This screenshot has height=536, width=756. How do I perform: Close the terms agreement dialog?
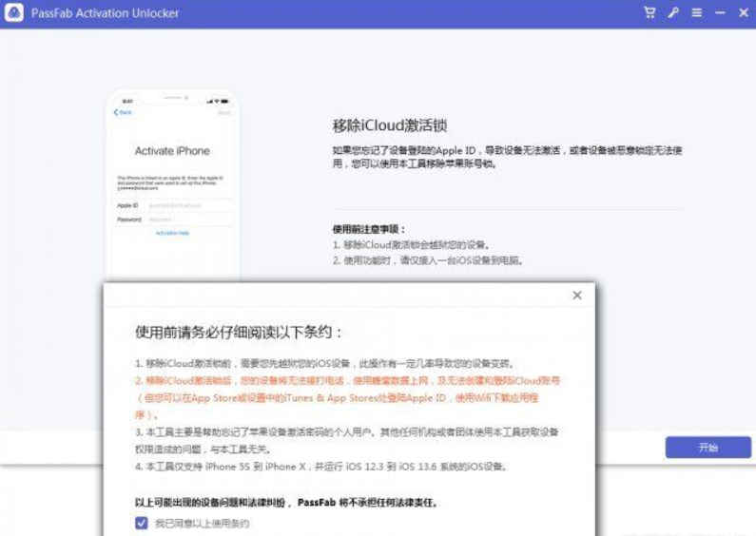[x=577, y=295]
